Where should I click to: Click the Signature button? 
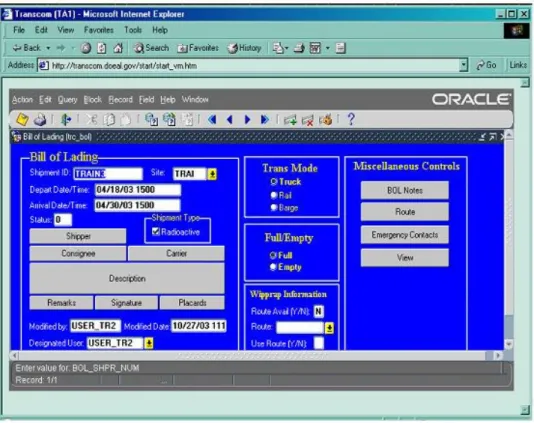pos(126,303)
